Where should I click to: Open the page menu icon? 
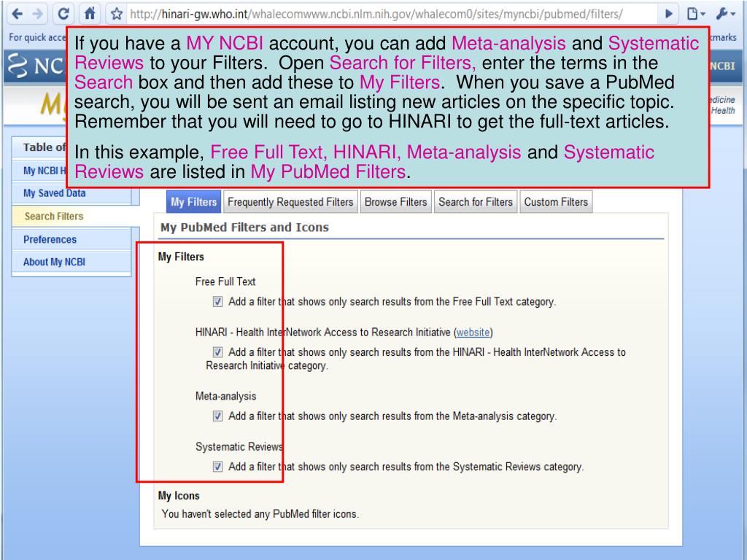click(695, 14)
